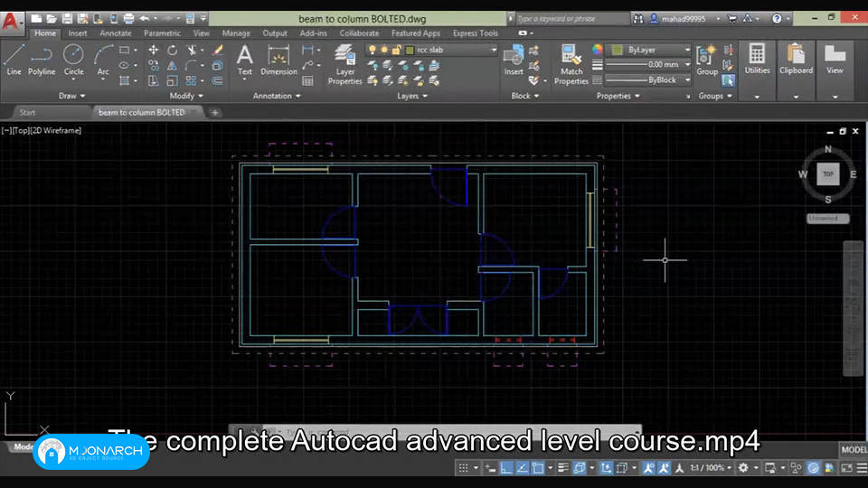Viewport: 868px width, 488px height.
Task: Toggle Ortho mode in status bar
Action: [506, 468]
